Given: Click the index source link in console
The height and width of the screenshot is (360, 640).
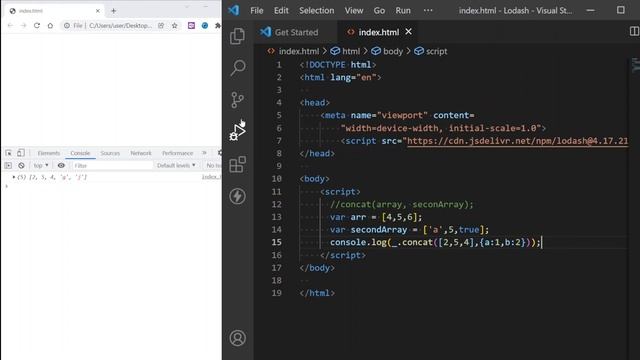Looking at the screenshot, I should coord(211,177).
